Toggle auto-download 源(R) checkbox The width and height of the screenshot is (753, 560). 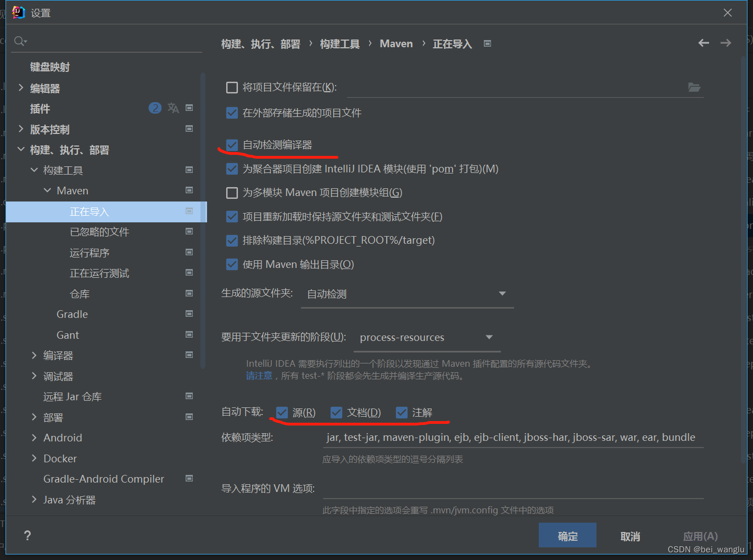282,412
